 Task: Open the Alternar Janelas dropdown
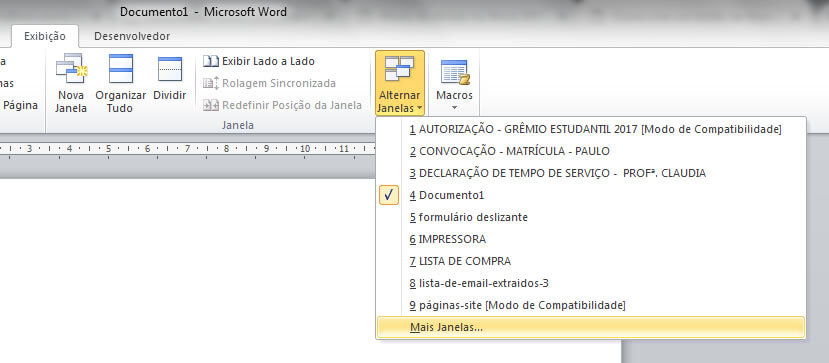[x=400, y=83]
